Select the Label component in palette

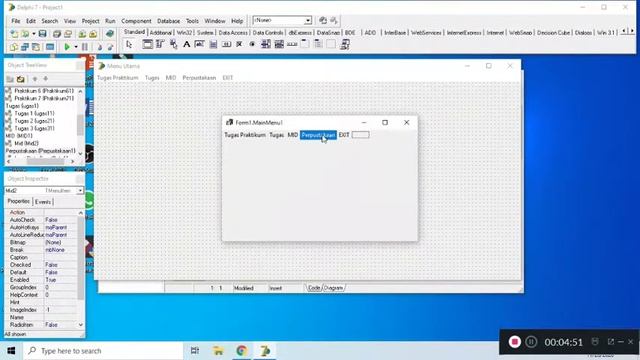pos(187,44)
